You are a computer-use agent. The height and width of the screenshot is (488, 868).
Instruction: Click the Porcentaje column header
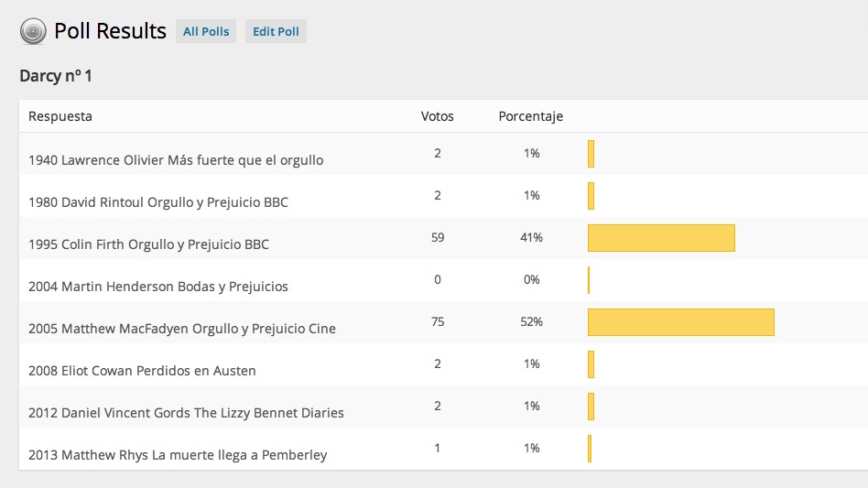[x=530, y=116]
